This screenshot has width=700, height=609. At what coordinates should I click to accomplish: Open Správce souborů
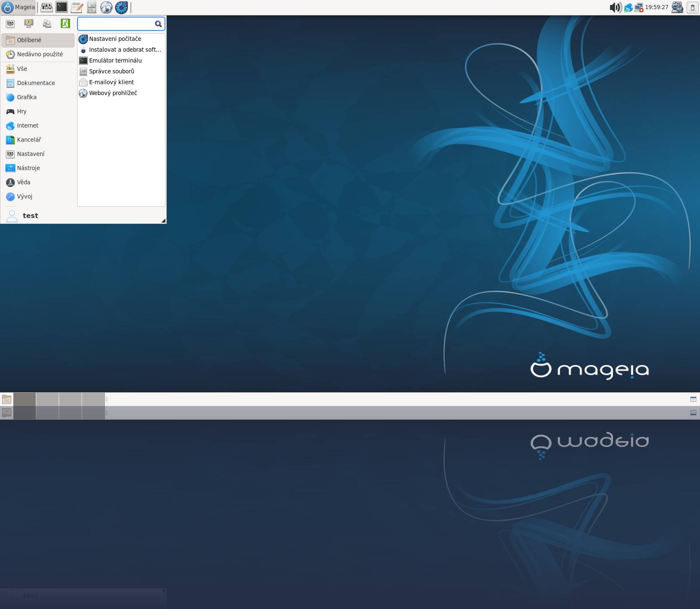click(x=121, y=71)
